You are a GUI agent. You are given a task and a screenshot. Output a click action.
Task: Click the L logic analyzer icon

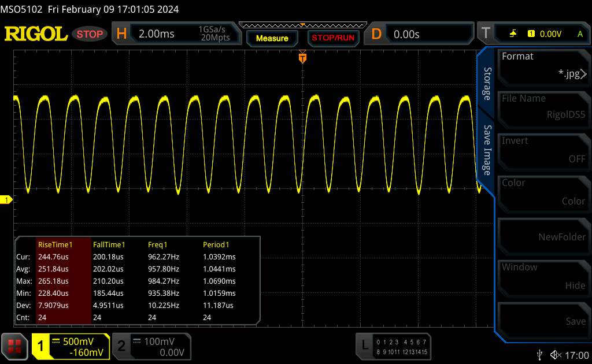[x=365, y=345]
